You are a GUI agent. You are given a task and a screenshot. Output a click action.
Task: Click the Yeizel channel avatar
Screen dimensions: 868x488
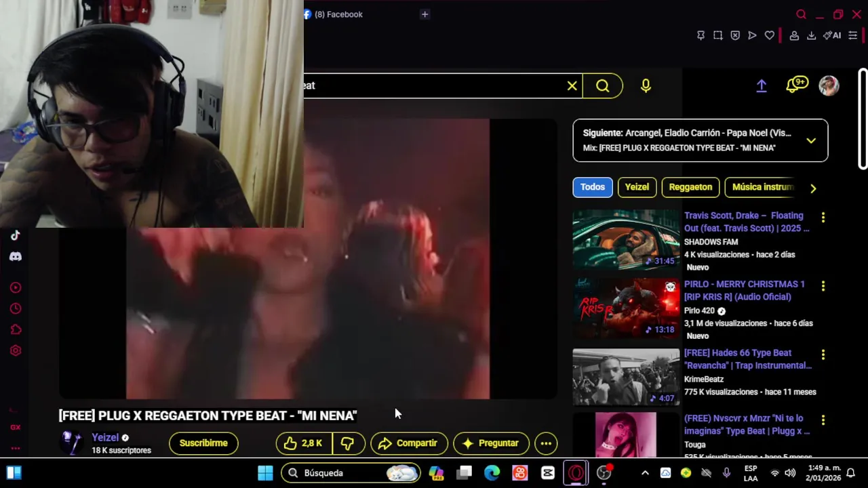pyautogui.click(x=72, y=443)
